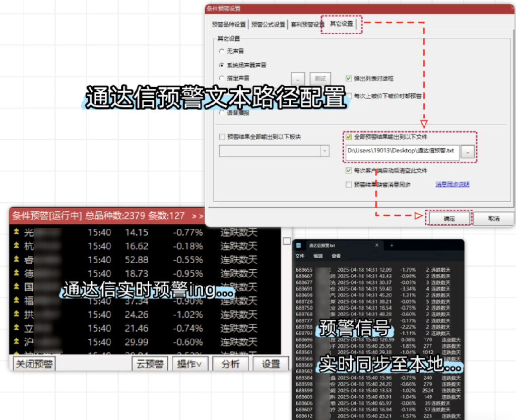Toggle the 弹出列表对话框 checkbox
Viewport: 516px width, 420px height.
(349, 78)
